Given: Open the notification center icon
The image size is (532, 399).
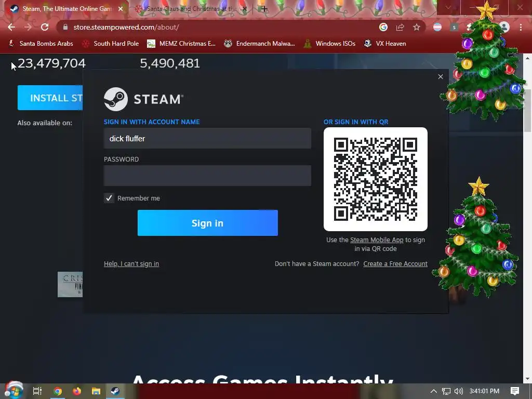Looking at the screenshot, I should [x=515, y=391].
